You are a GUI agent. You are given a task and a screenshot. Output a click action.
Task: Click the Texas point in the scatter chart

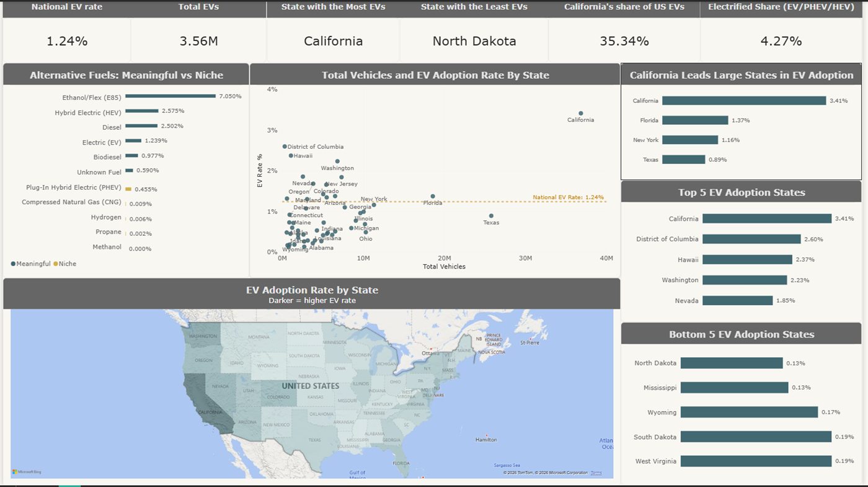(491, 216)
